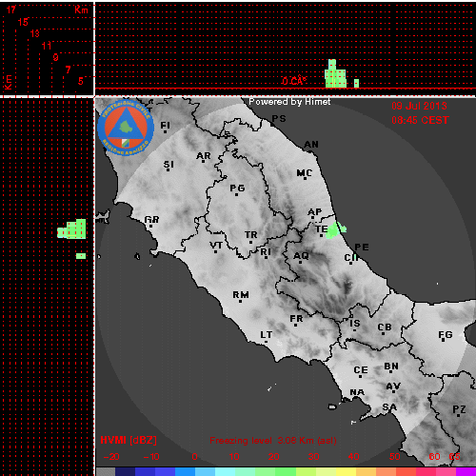Click the '40' dBZ scale value

point(353,457)
